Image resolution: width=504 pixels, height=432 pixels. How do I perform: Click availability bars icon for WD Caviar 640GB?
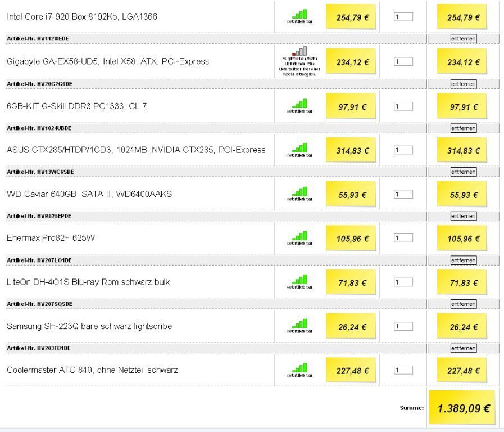pos(299,191)
